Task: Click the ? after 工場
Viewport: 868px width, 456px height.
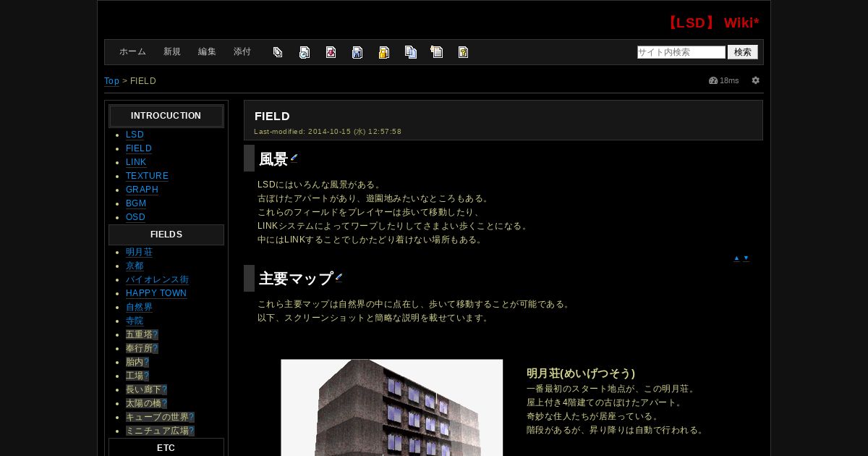Action: click(x=146, y=376)
